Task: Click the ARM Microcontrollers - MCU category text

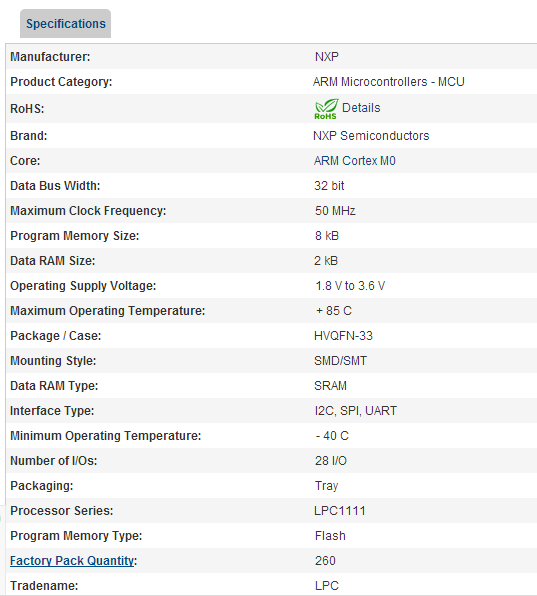Action: [389, 82]
